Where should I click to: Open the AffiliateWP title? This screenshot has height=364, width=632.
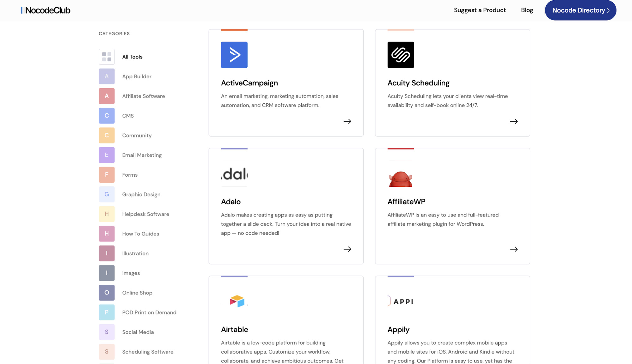coord(406,202)
